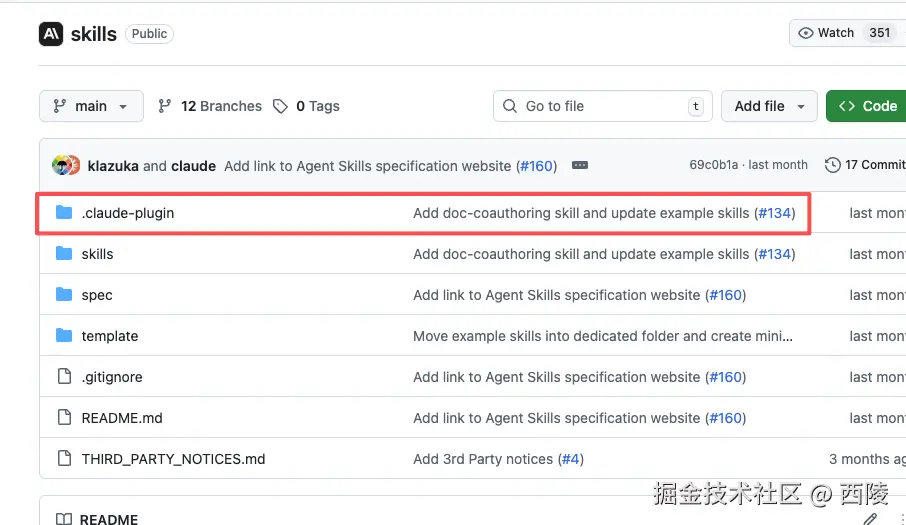906x525 pixels.
Task: Expand commit details ellipsis button
Action: click(580, 166)
